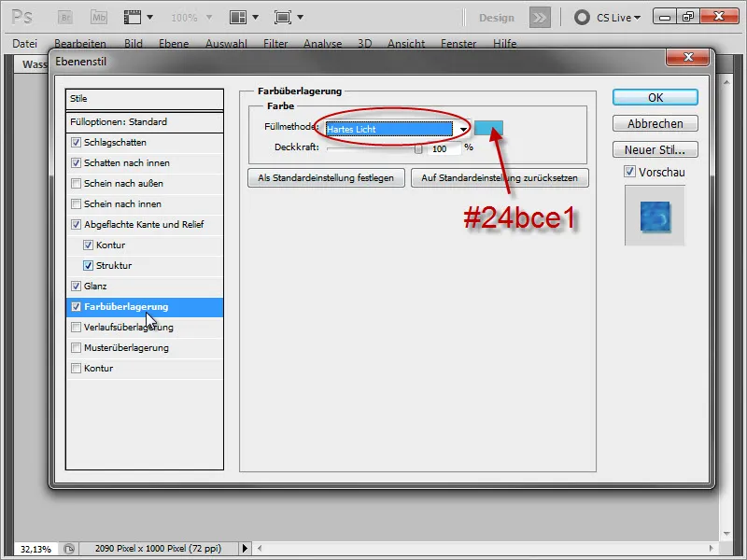Select Fülloptionen: Standard entry

[145, 122]
